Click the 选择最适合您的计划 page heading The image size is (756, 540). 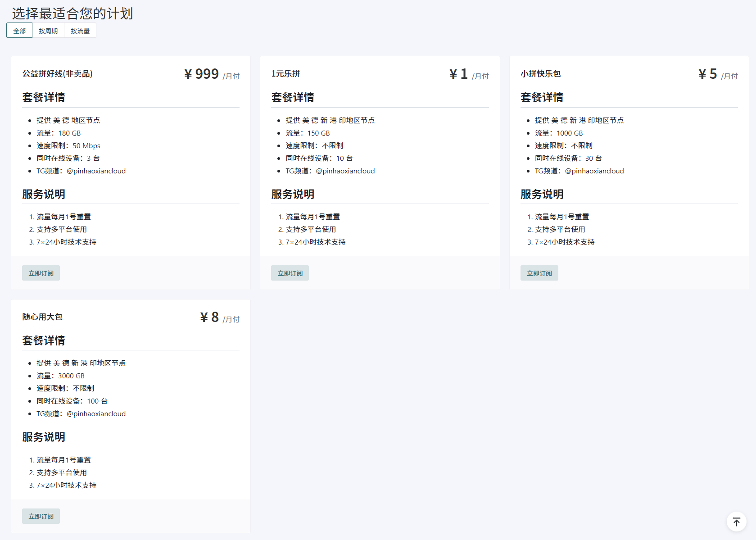coord(72,14)
